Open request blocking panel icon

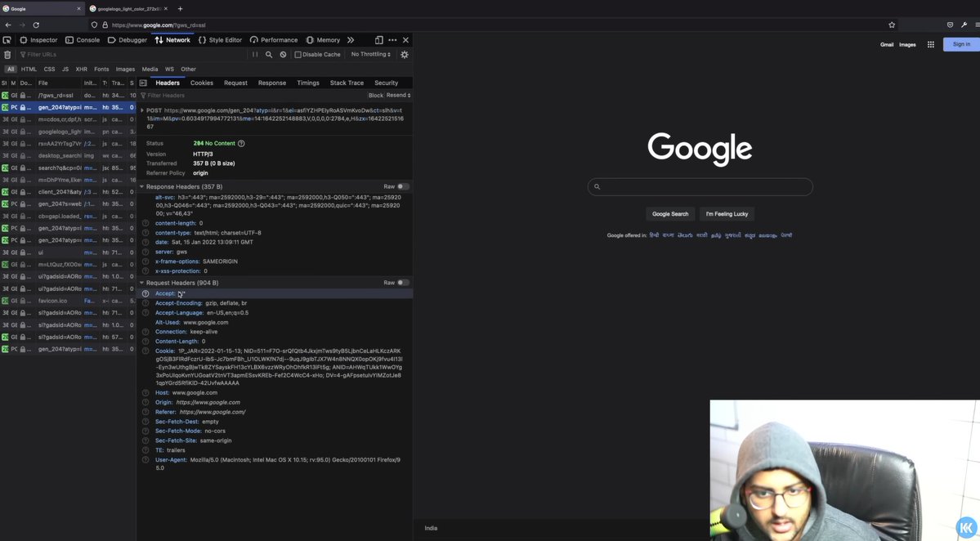click(283, 55)
